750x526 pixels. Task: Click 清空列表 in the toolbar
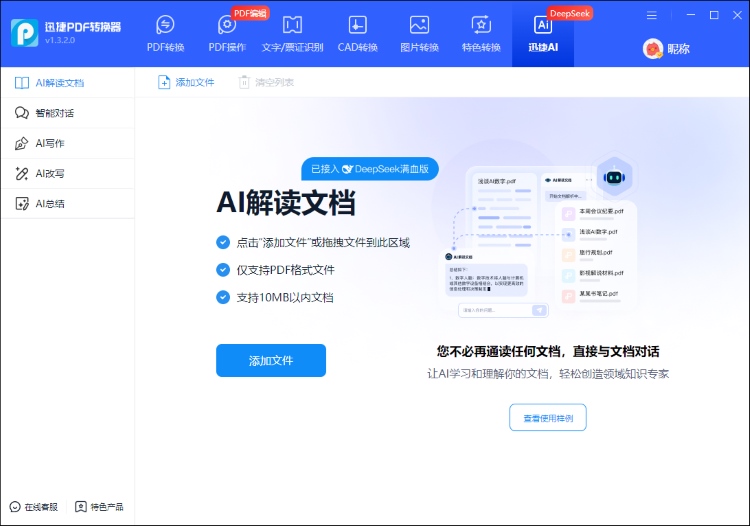266,82
